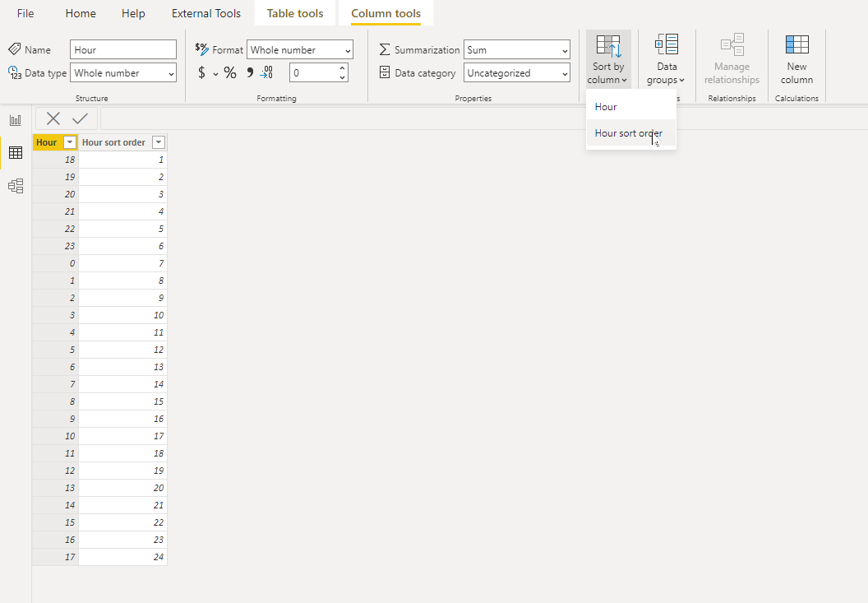This screenshot has height=603, width=868.
Task: Click Hour cell with value 0
Action: [55, 263]
